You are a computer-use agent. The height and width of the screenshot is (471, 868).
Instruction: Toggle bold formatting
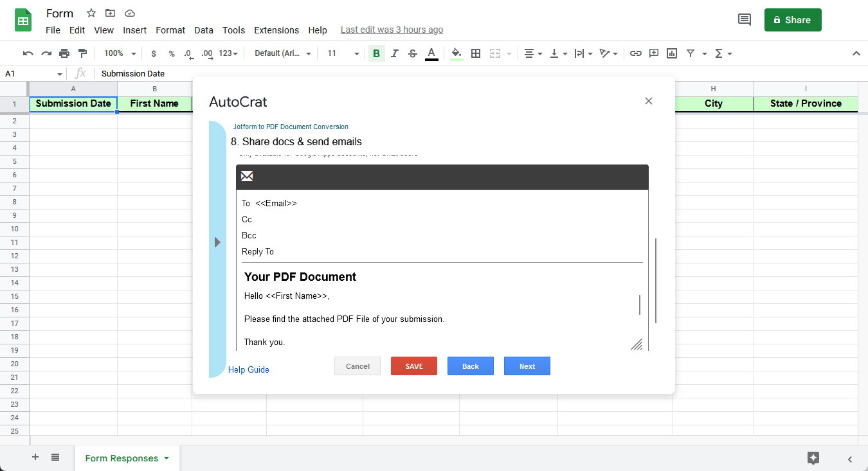pos(376,53)
